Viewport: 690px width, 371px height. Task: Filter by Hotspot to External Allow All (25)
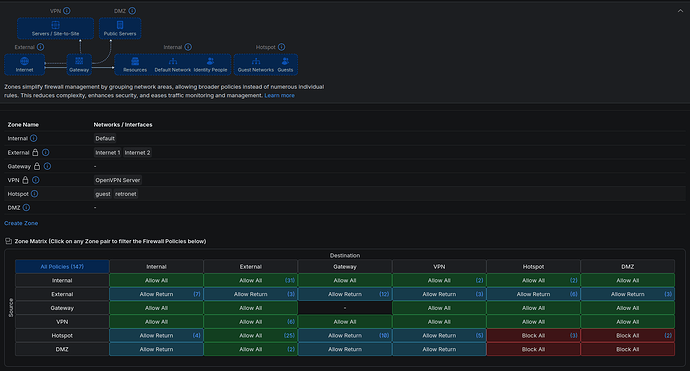click(x=250, y=335)
